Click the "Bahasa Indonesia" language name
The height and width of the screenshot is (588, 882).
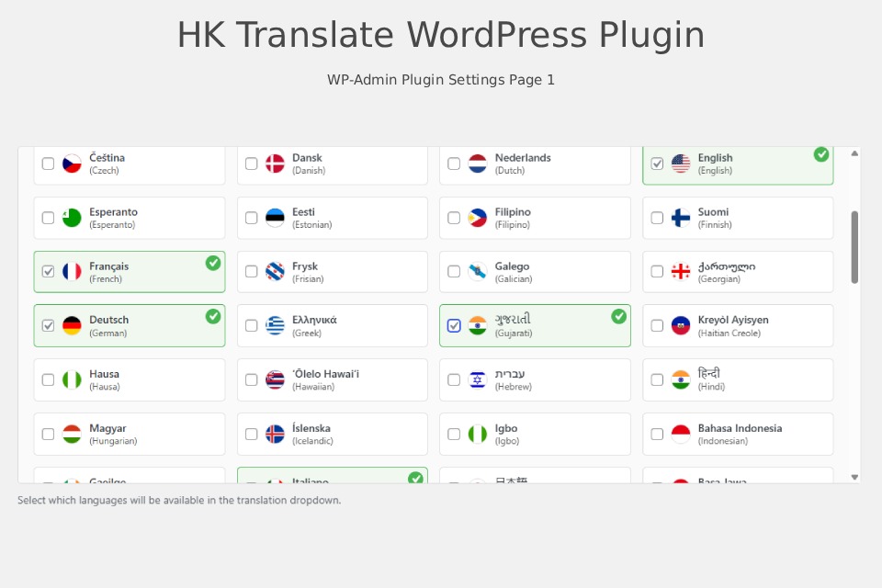740,428
